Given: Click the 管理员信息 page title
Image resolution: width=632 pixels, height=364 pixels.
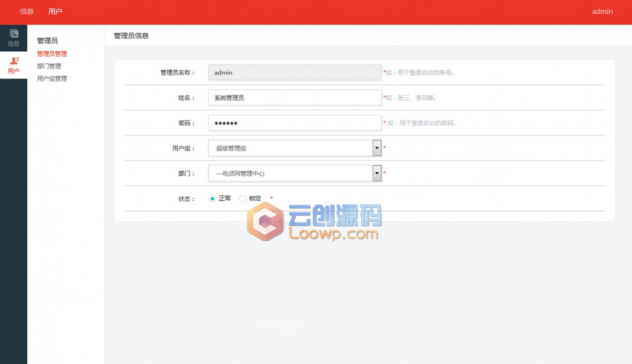Looking at the screenshot, I should [x=131, y=36].
